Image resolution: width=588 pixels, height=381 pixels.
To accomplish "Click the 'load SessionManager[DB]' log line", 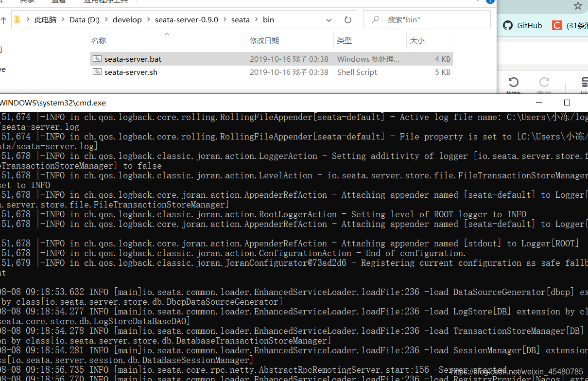I will coord(294,350).
